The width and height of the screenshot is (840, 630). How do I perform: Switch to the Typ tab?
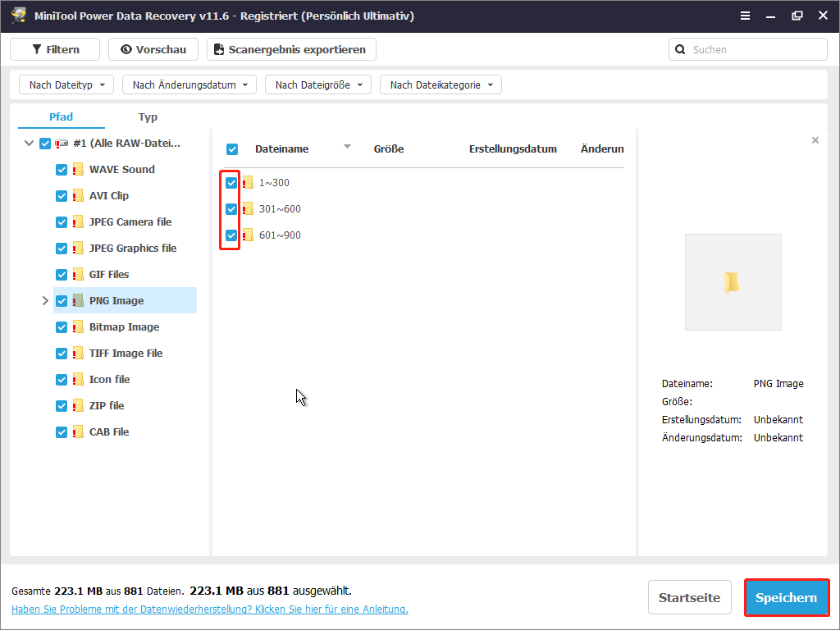[x=148, y=116]
